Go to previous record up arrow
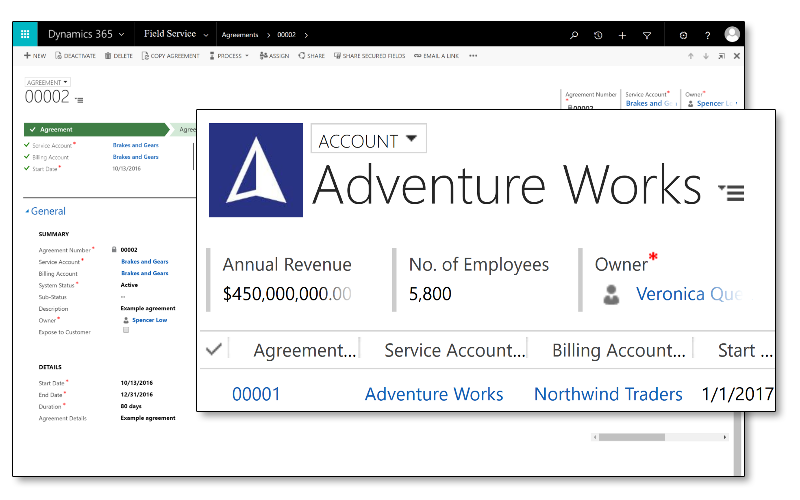This screenshot has width=800, height=500. click(690, 56)
